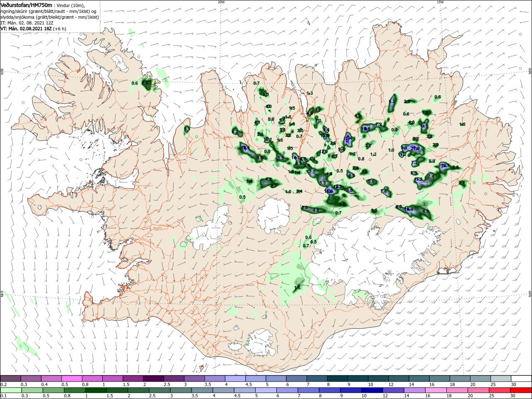Viewport: 532px width, 399px height.
Task: Pick the bright pink 0.5 swatch in the upper legend
Action: click(x=71, y=379)
